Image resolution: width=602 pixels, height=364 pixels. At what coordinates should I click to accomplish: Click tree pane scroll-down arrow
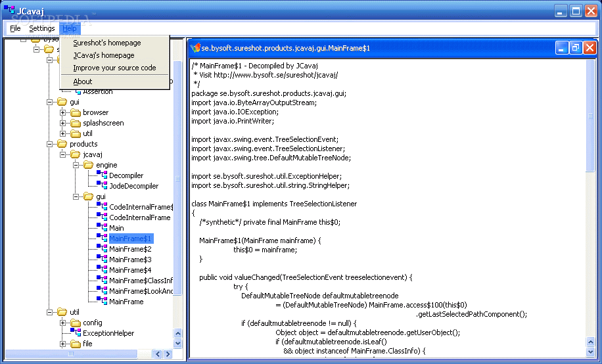coord(177,343)
